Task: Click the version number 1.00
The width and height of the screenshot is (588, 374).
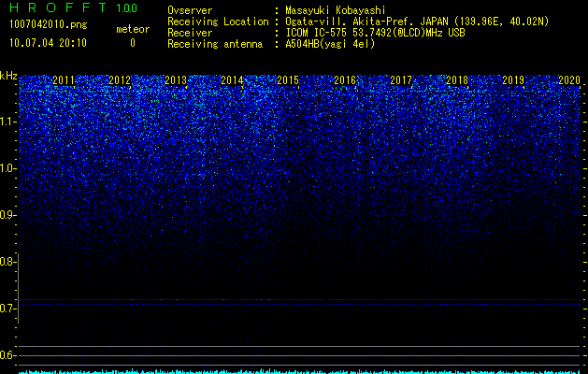Action: click(x=126, y=7)
